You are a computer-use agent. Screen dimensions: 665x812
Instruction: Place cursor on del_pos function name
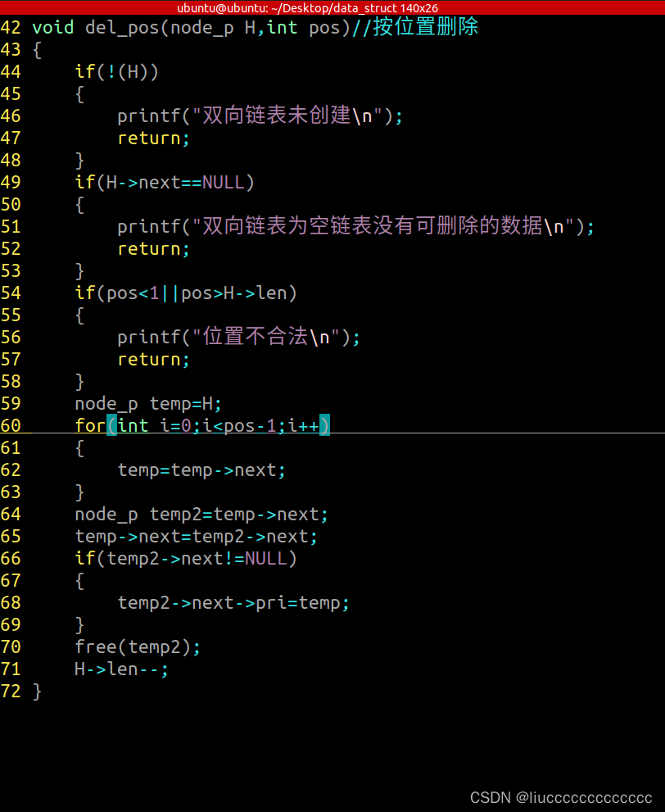pos(122,27)
